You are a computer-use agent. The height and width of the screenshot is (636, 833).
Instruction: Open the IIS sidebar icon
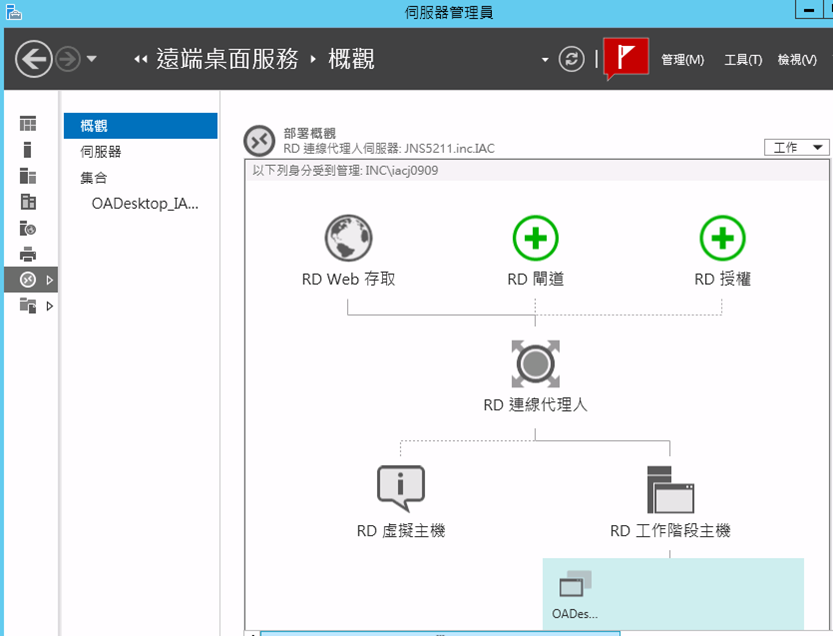28,228
